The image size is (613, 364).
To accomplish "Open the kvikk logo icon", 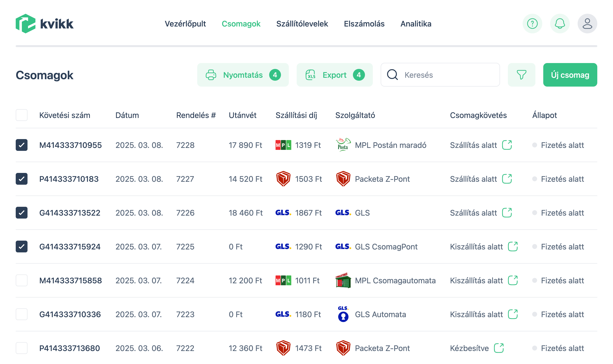I will click(x=26, y=24).
